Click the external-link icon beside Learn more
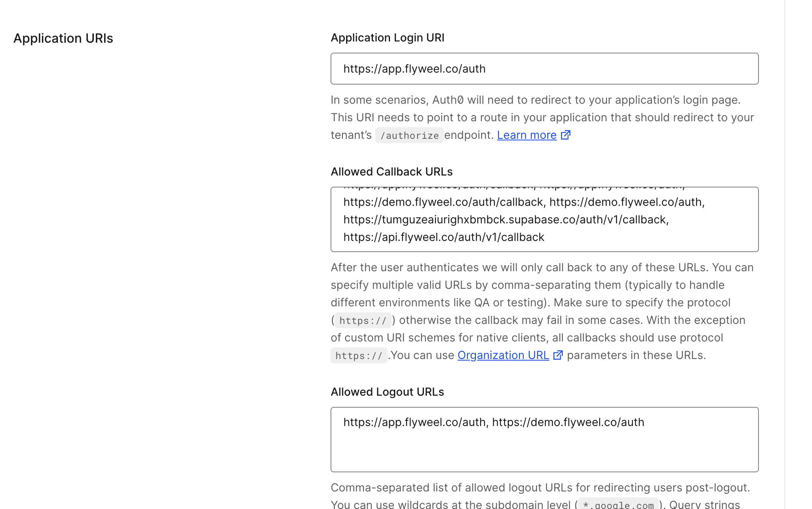 coord(566,135)
